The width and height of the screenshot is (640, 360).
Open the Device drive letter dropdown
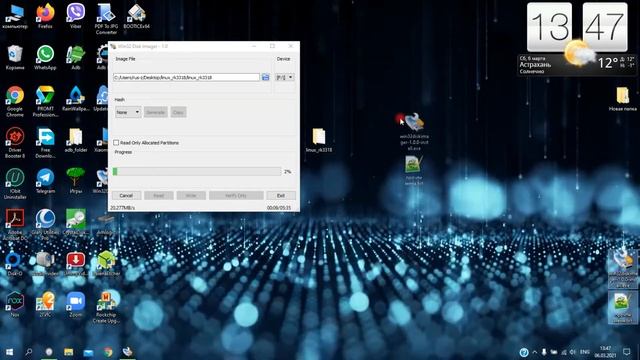284,77
